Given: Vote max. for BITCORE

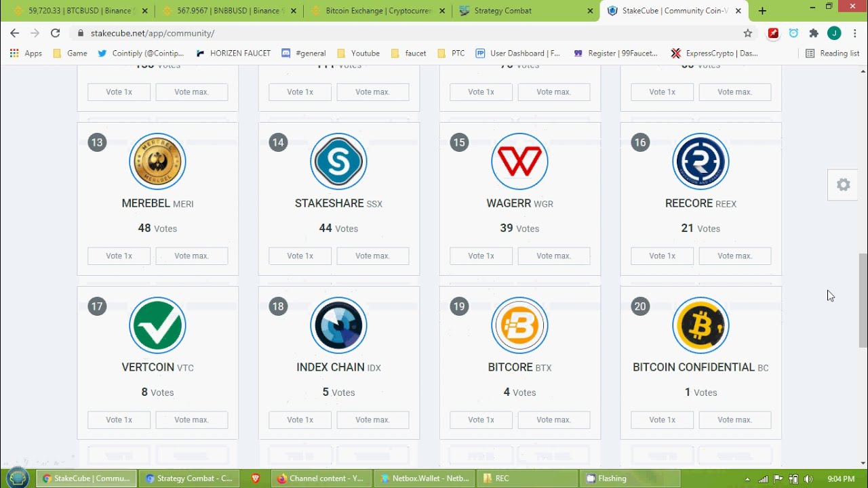Looking at the screenshot, I should 554,420.
